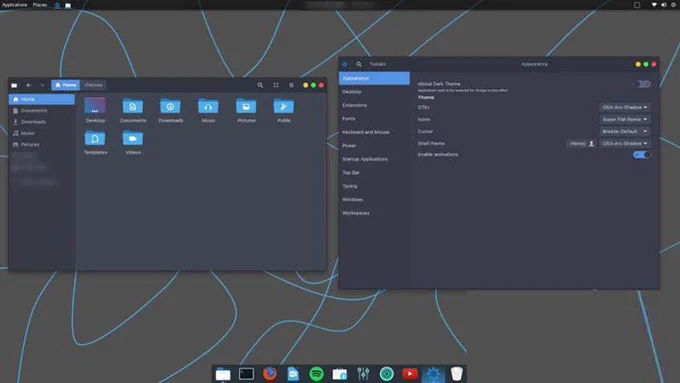Open the Templates folder icon

[95, 138]
